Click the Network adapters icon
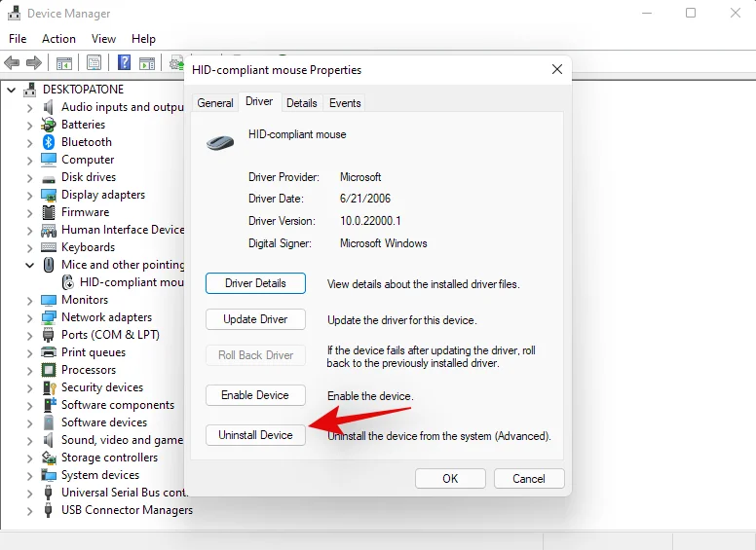 click(48, 317)
